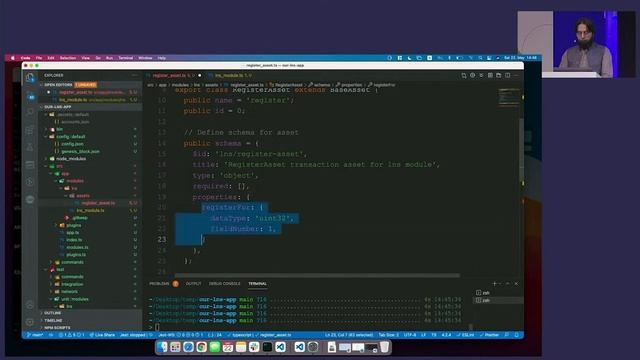
Task: Open the Code menu
Action: click(x=25, y=58)
